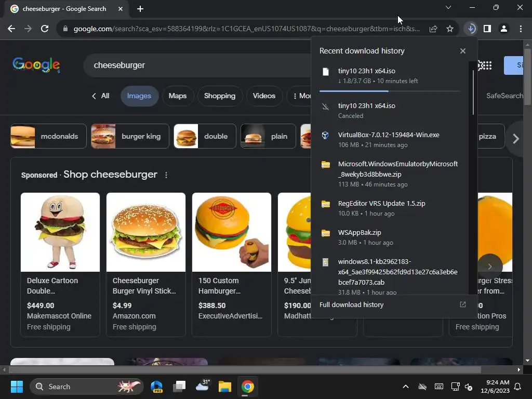Click the taskbar Search box

[x=87, y=387]
